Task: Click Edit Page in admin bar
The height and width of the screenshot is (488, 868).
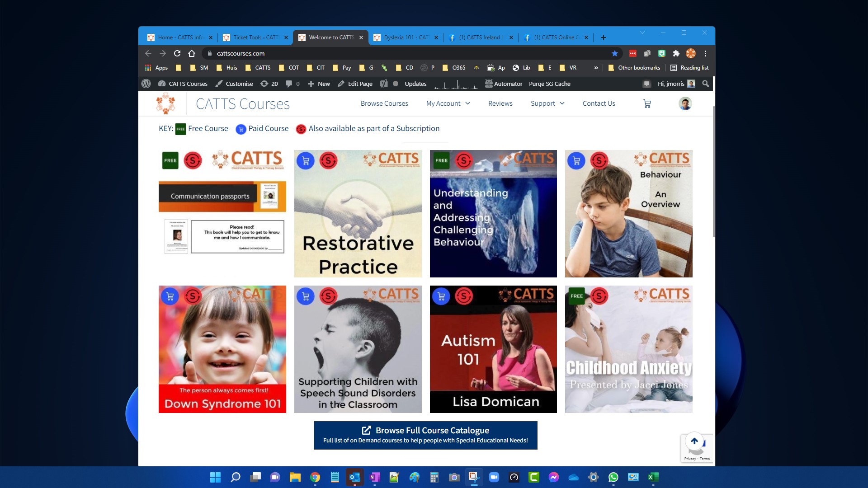Action: tap(355, 84)
